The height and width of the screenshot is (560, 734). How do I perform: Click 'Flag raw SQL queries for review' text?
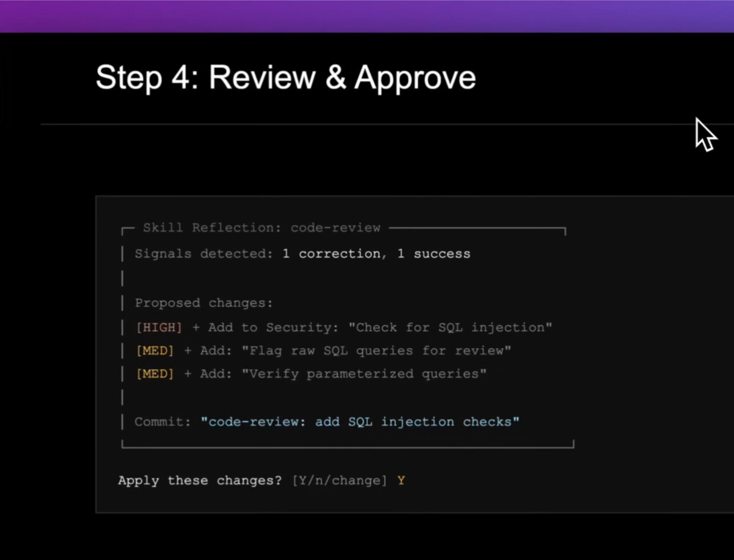tap(376, 350)
